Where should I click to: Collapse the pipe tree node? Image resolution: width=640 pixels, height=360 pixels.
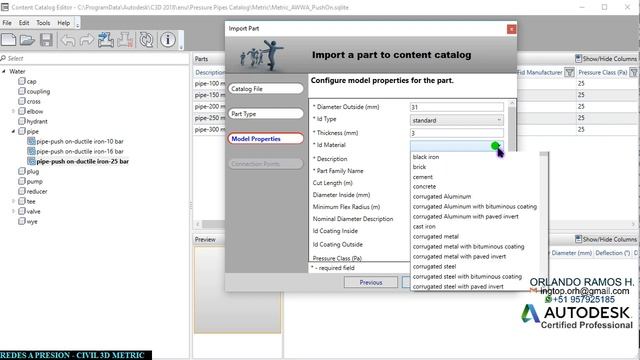click(x=13, y=131)
